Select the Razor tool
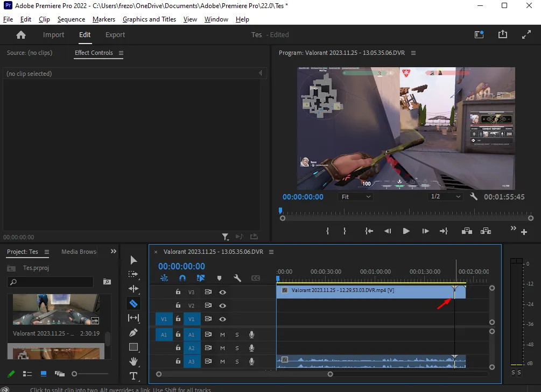541x392 pixels. click(x=134, y=303)
